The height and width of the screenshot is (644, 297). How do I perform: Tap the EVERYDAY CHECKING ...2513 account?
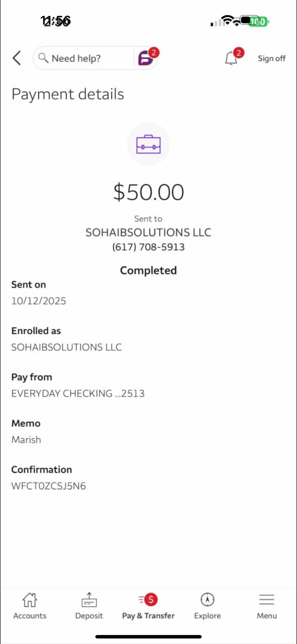pos(78,393)
